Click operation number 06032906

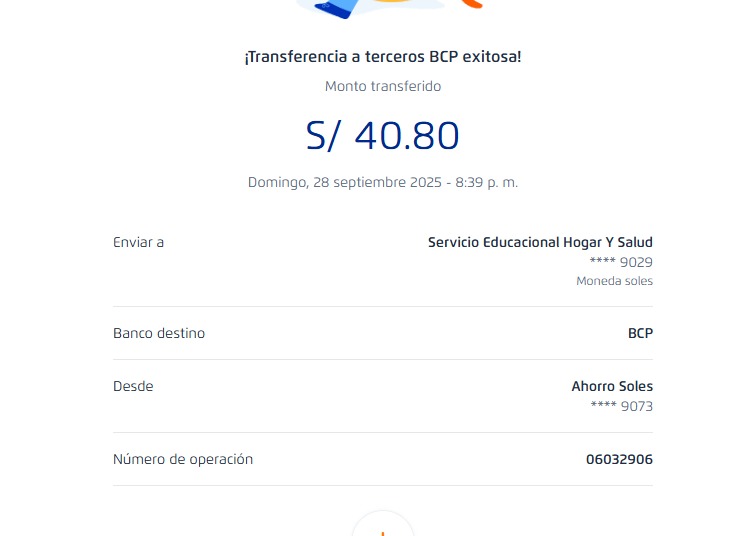tap(619, 459)
